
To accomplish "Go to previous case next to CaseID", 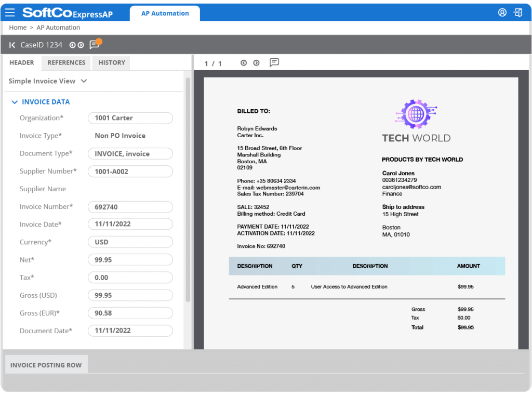I will tap(72, 45).
